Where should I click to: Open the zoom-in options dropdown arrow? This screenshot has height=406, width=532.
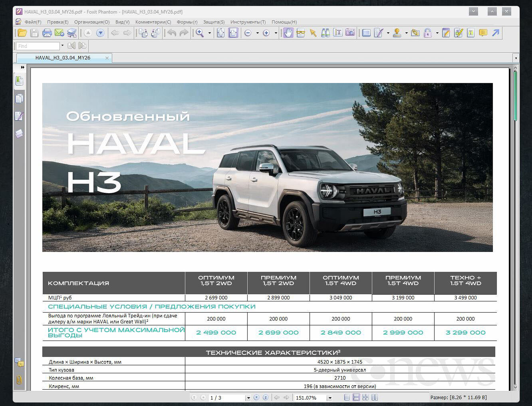pyautogui.click(x=276, y=33)
